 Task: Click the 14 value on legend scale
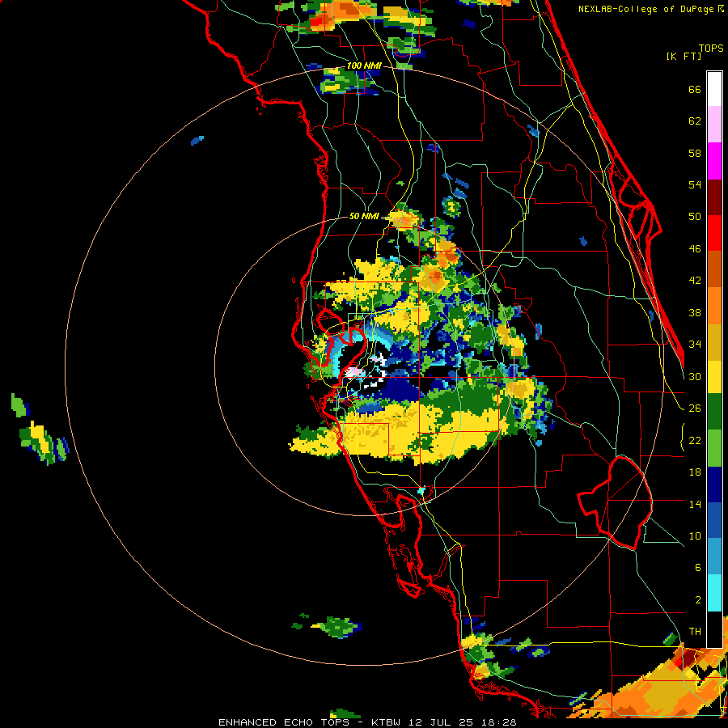point(695,504)
